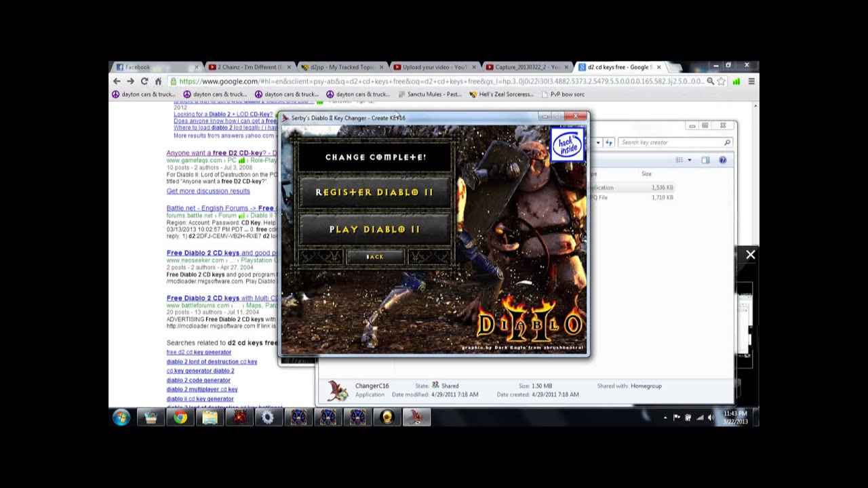Bookmark page with star icon
Screen dimensions: 868x488
721,81
